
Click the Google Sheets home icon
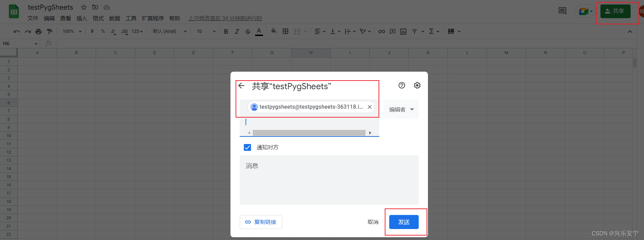tap(14, 12)
